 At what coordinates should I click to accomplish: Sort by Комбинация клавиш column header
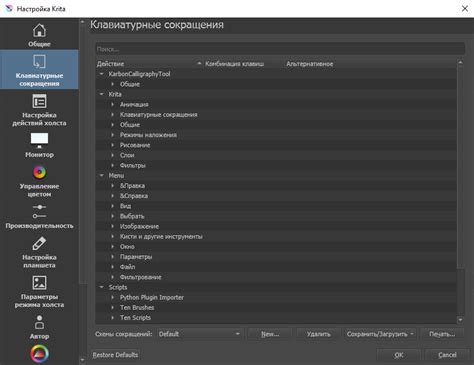coord(243,64)
